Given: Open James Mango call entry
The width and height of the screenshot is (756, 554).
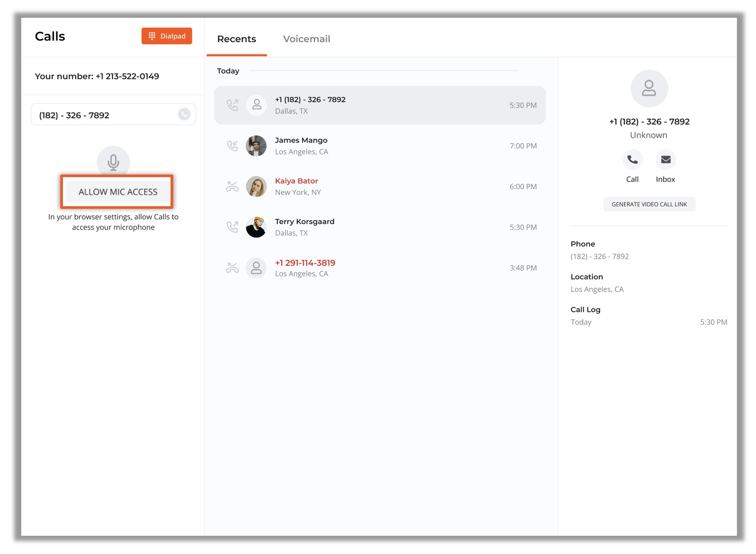Looking at the screenshot, I should (380, 146).
